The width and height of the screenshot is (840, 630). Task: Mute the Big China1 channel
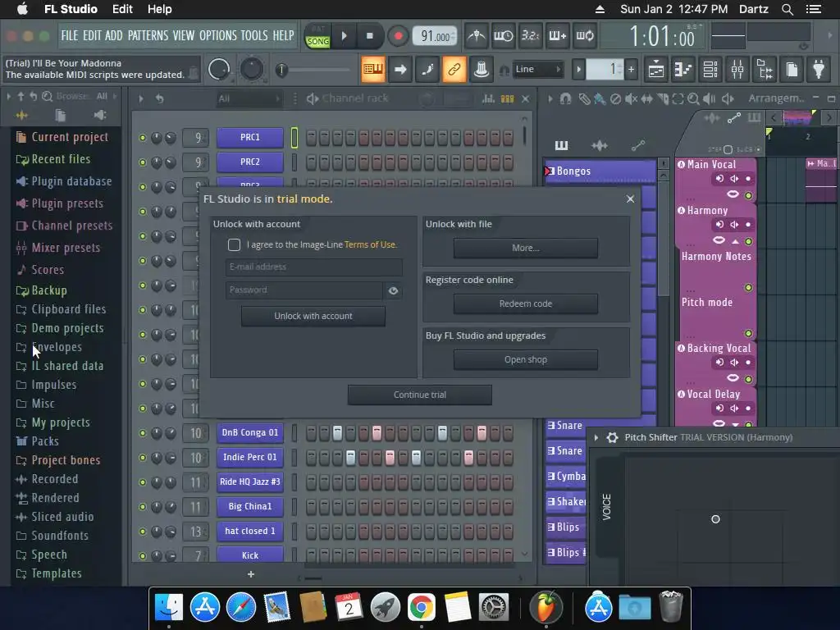point(143,507)
